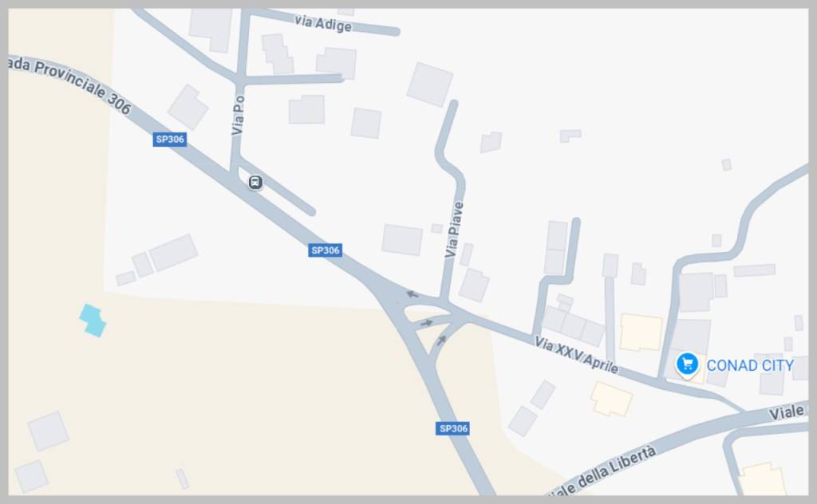Click the Via Po street label
Screen dimensions: 817x504
point(238,115)
